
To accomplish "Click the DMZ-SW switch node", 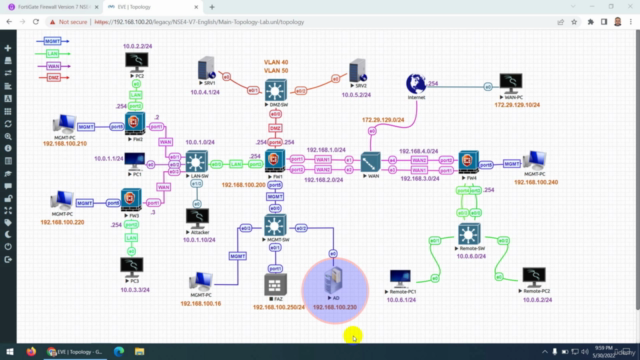I will [x=276, y=91].
